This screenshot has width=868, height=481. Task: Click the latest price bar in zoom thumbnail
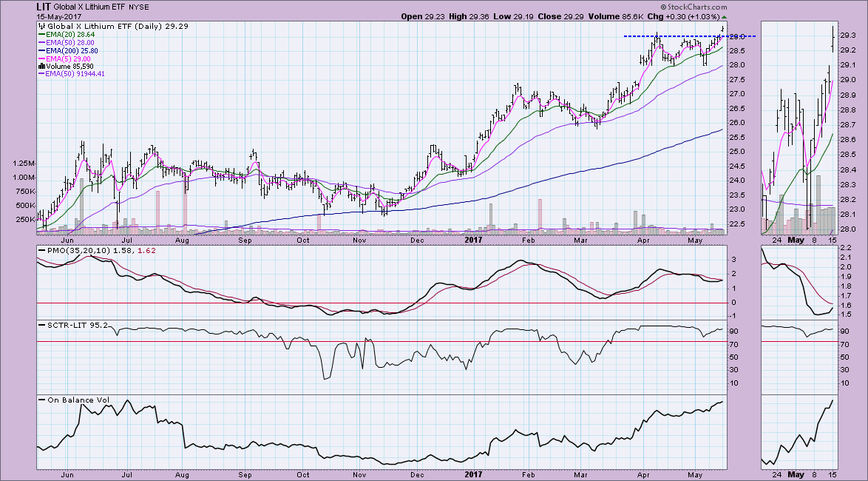click(833, 38)
